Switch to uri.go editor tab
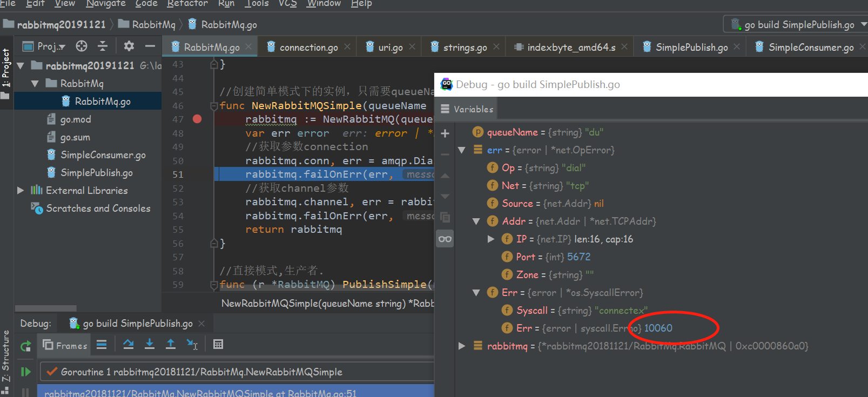The width and height of the screenshot is (868, 397). pos(390,47)
